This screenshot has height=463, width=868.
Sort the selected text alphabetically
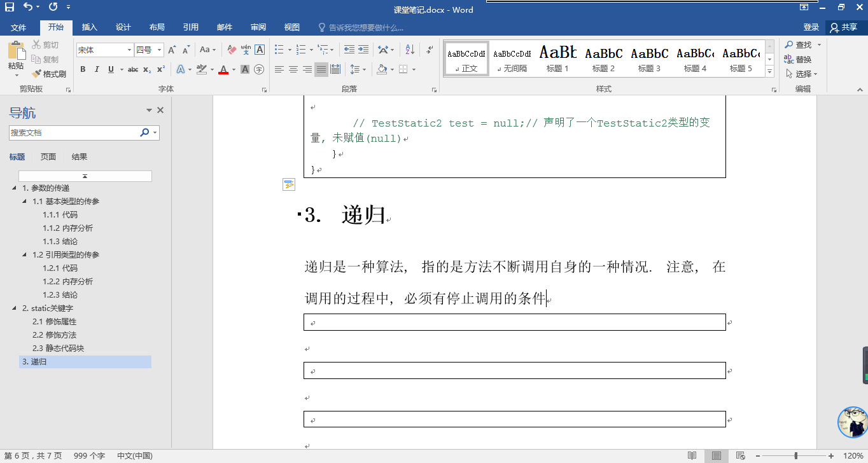coord(409,49)
